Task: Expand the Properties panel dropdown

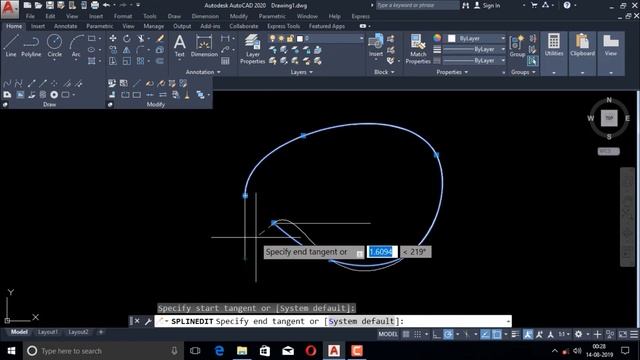Action: tap(452, 72)
